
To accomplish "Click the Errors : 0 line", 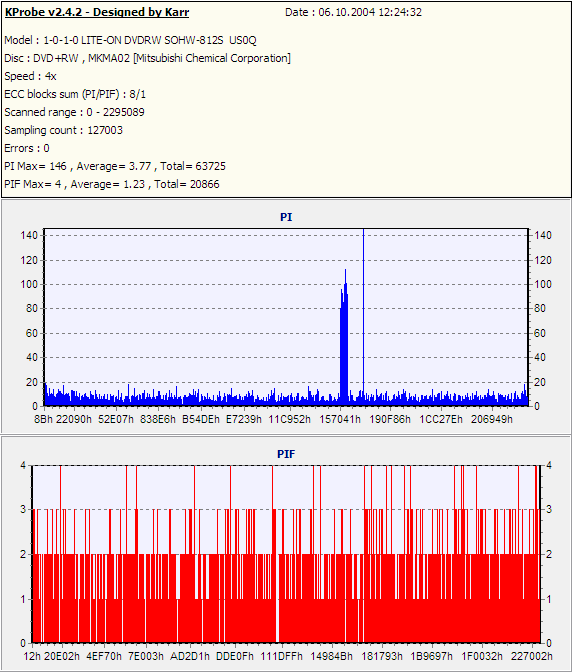I will pos(27,148).
